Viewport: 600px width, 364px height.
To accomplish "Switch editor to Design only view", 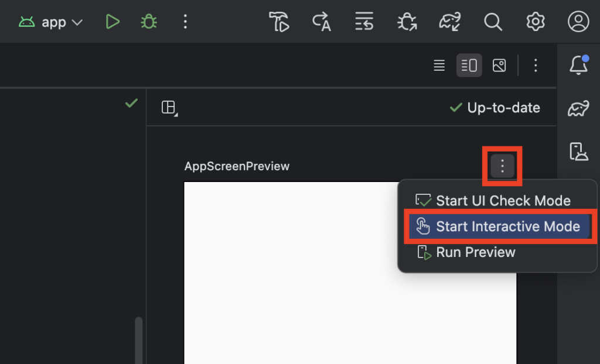I will click(x=499, y=66).
